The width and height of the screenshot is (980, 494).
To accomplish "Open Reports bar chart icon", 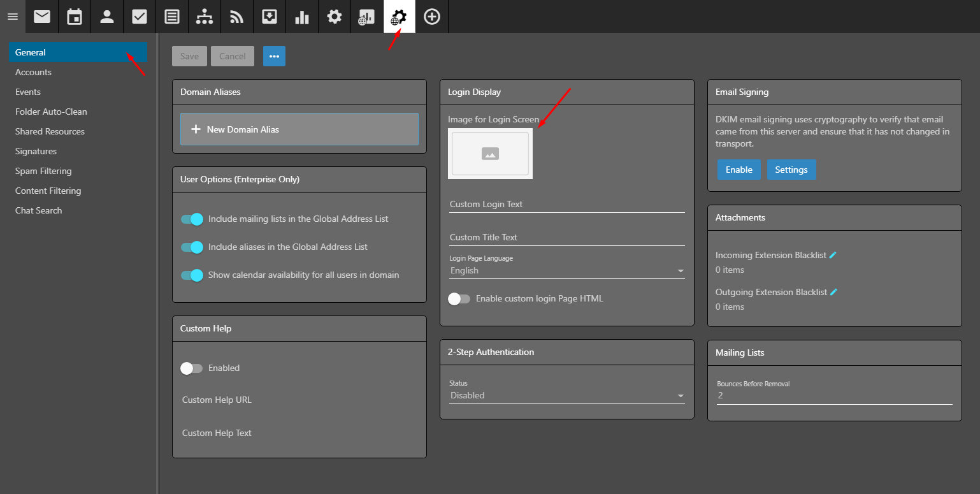I will pos(302,17).
